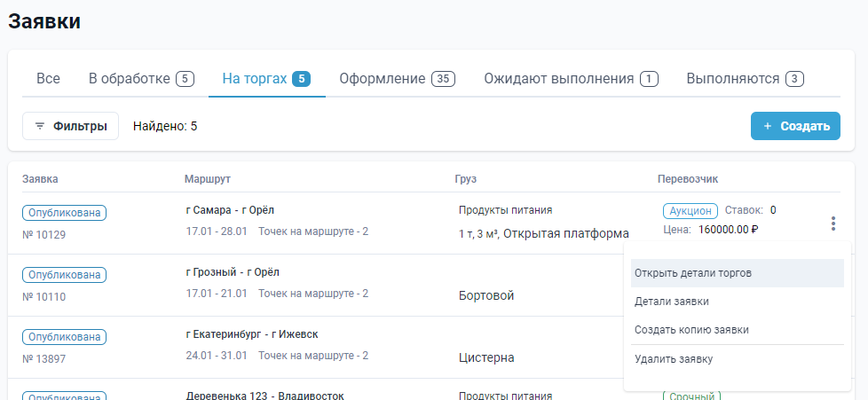Click the 'Аукцион' tag in first row
Image resolution: width=868 pixels, height=400 pixels.
click(x=690, y=211)
